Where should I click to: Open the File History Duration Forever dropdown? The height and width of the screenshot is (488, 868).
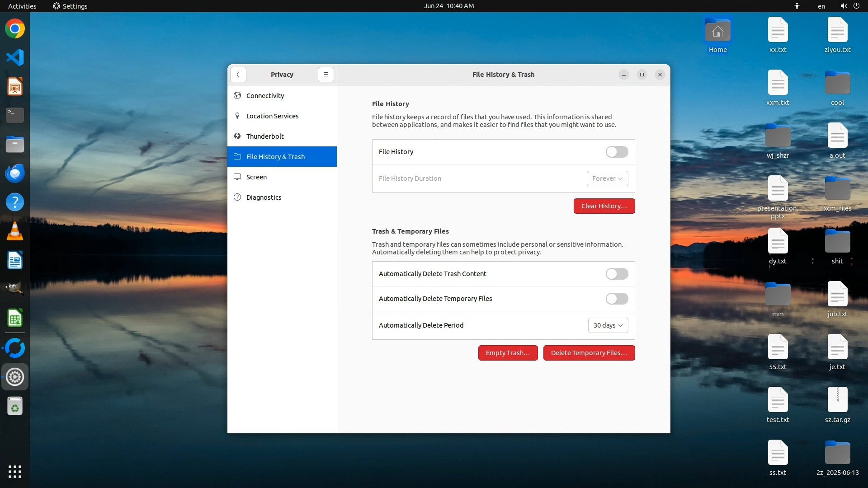coord(607,178)
